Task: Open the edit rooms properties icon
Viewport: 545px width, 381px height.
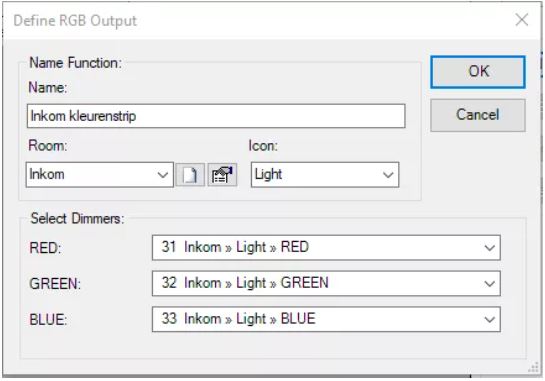Action: tap(222, 175)
